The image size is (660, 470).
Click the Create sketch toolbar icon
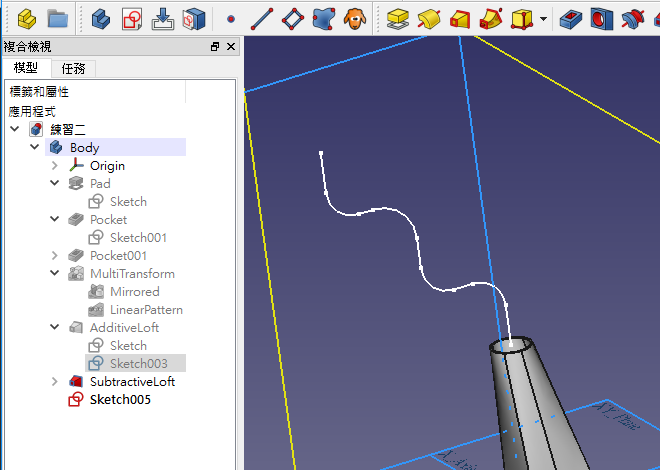(x=132, y=19)
